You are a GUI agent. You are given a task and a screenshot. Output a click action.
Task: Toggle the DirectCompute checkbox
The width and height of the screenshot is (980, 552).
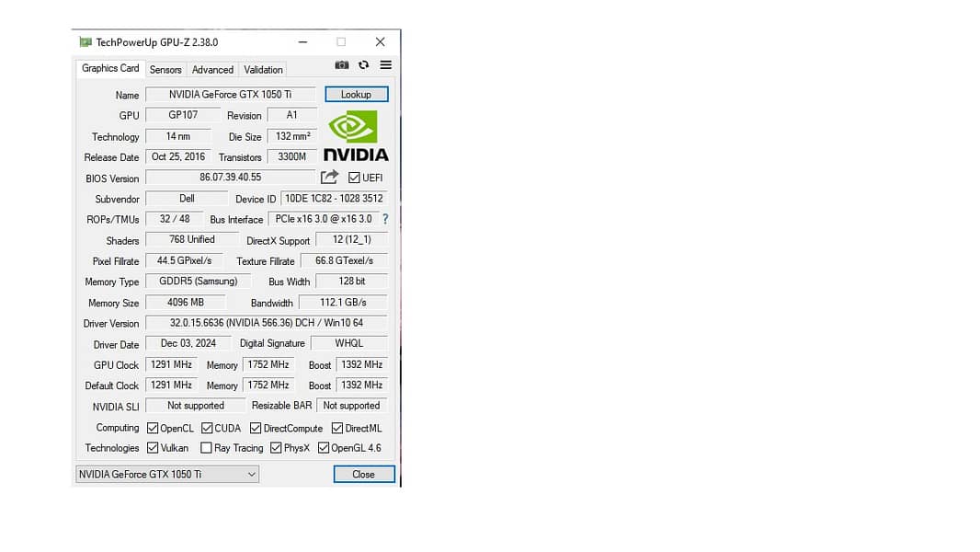(x=256, y=428)
